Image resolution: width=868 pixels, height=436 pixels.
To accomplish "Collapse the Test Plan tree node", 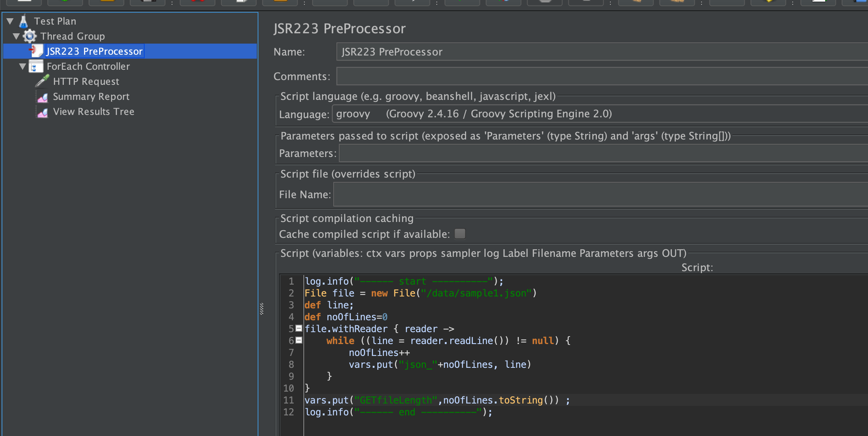I will (10, 21).
